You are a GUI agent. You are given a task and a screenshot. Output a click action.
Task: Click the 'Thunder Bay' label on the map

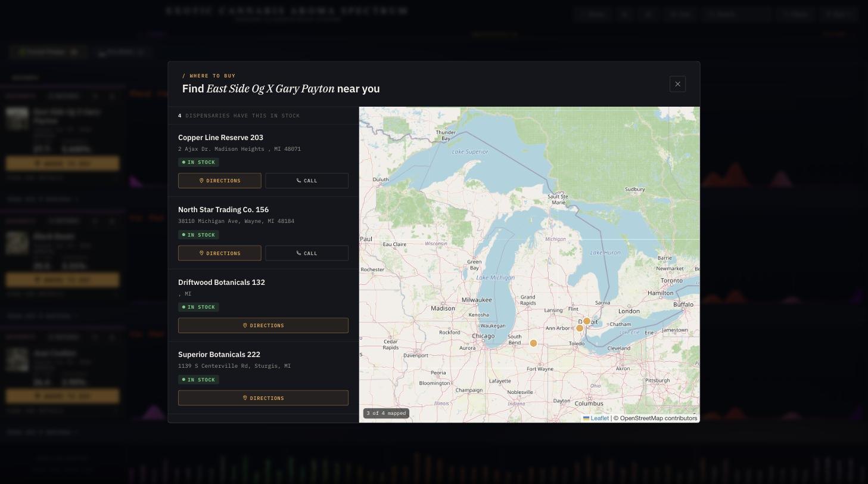(446, 135)
